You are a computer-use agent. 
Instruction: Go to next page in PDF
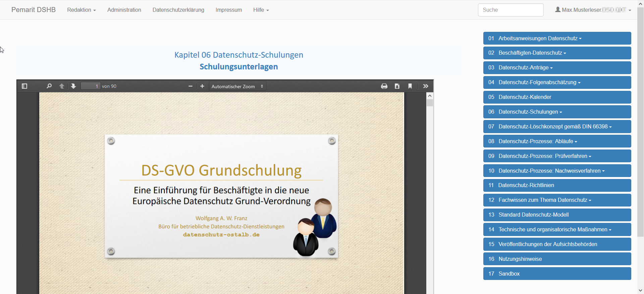[x=73, y=86]
